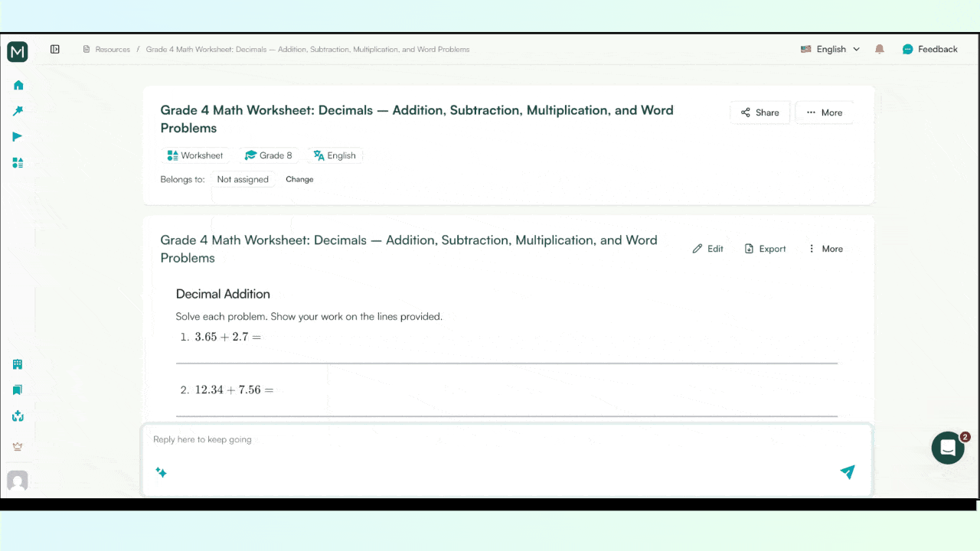The image size is (980, 551).
Task: Click the Worksheet tag
Action: [195, 155]
